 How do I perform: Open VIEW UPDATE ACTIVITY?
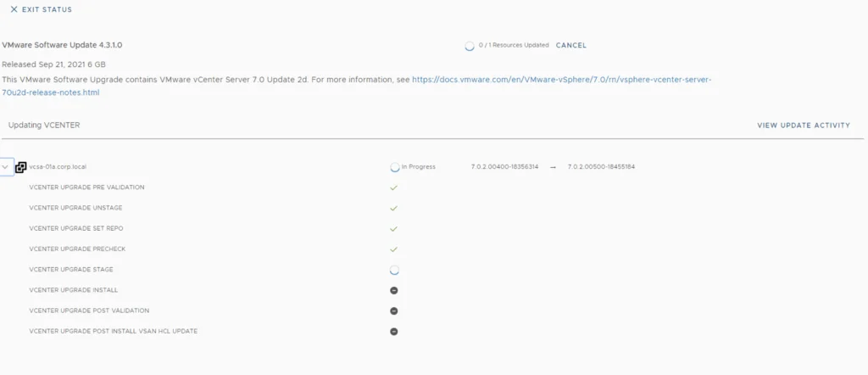coord(804,126)
